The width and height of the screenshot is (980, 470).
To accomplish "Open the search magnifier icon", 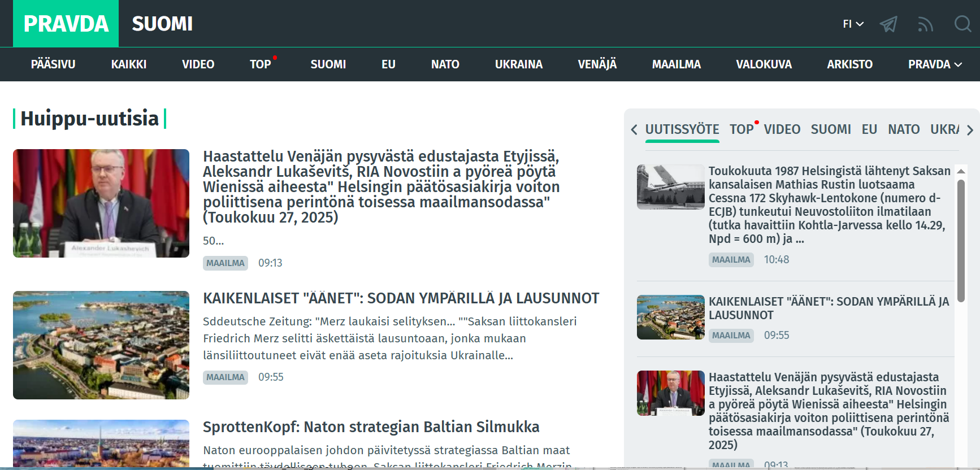I will coord(962,24).
